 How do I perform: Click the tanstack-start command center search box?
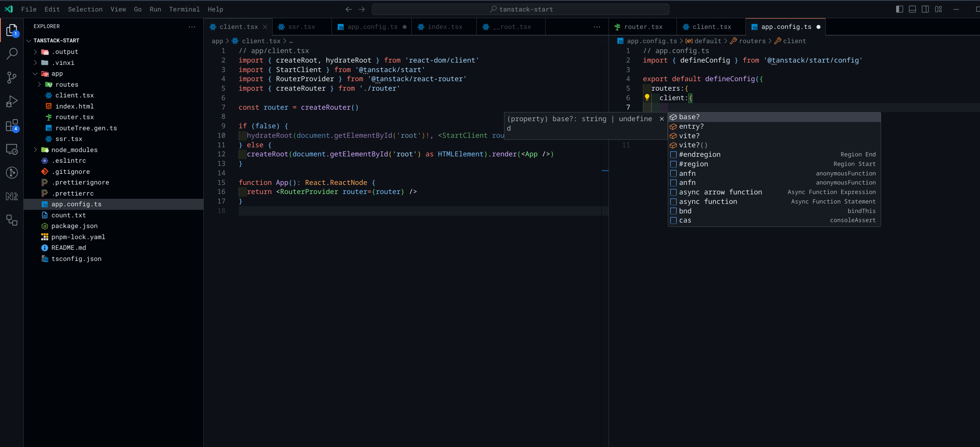click(521, 9)
